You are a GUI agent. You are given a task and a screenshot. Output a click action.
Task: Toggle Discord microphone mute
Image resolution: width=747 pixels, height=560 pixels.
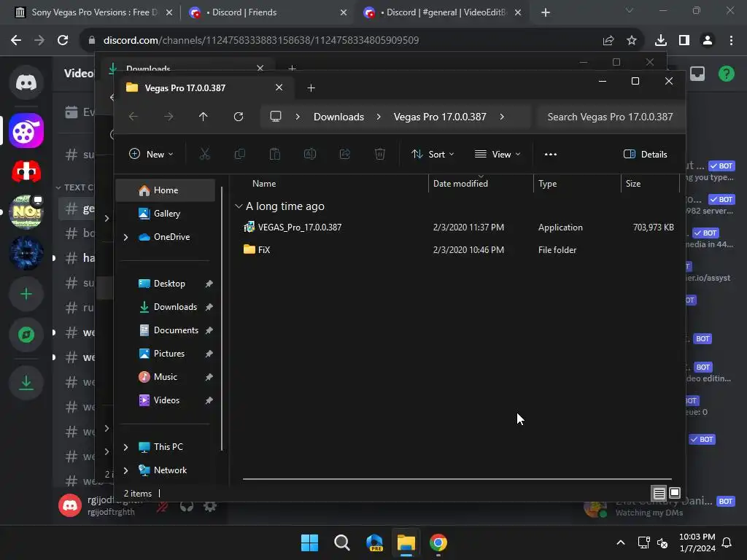[x=162, y=506]
